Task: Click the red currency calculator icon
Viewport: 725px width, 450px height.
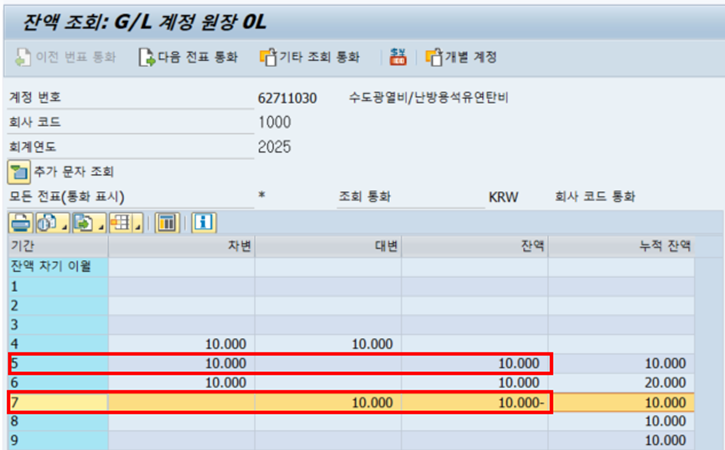Action: point(398,57)
